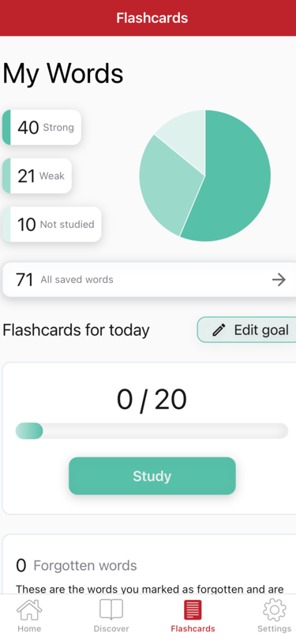The width and height of the screenshot is (296, 644).
Task: Open the Settings gear icon
Action: click(x=274, y=610)
